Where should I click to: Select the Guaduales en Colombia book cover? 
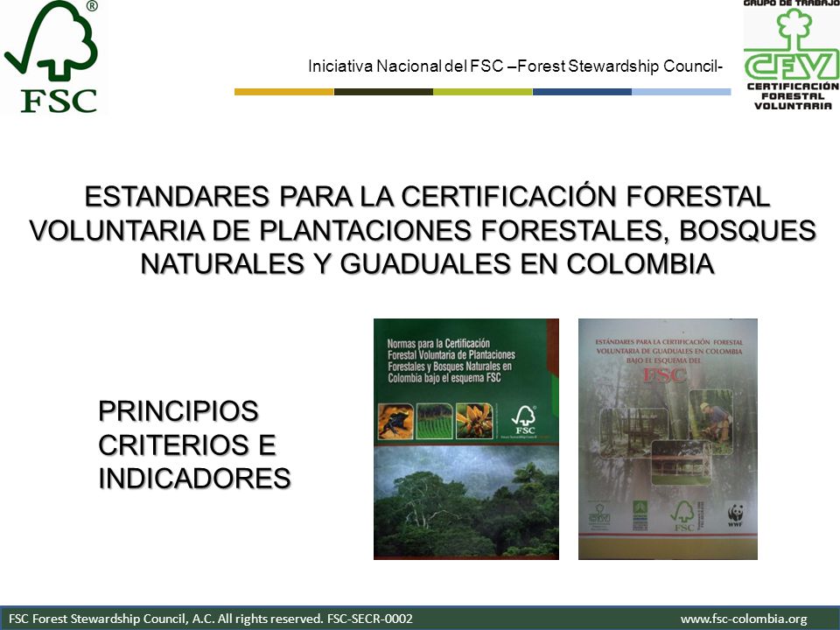tap(668, 439)
